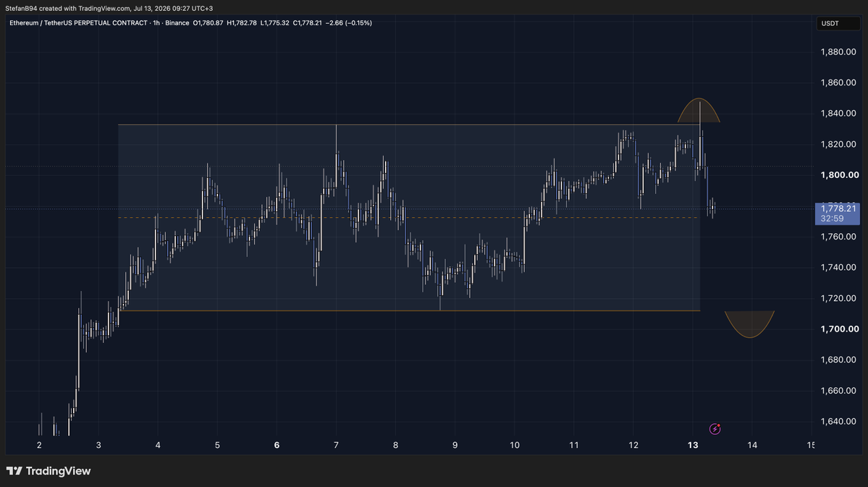The width and height of the screenshot is (868, 487).
Task: Click date 8 on the time axis
Action: [x=395, y=445]
